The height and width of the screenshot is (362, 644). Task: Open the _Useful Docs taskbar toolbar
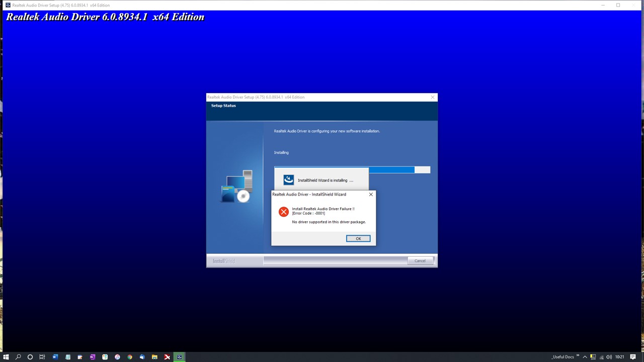[x=562, y=357]
